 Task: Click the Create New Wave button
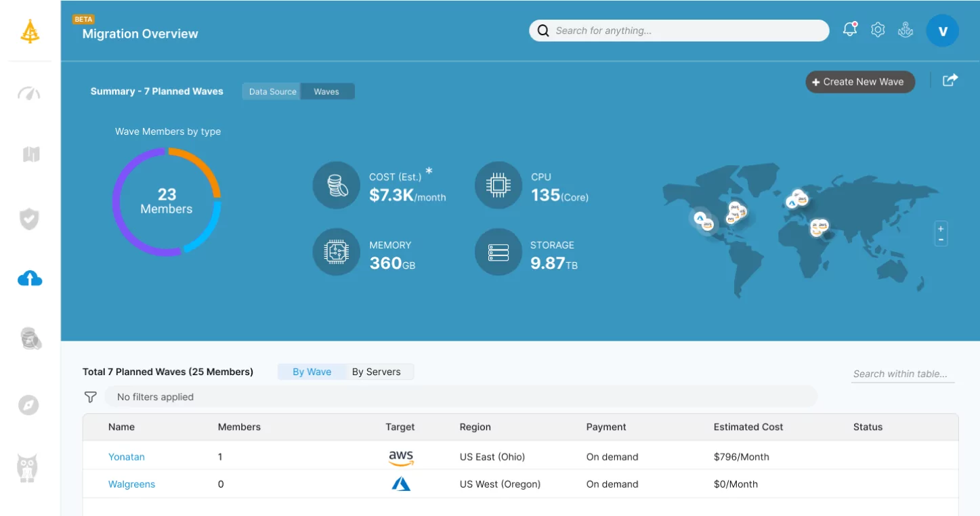pyautogui.click(x=860, y=82)
